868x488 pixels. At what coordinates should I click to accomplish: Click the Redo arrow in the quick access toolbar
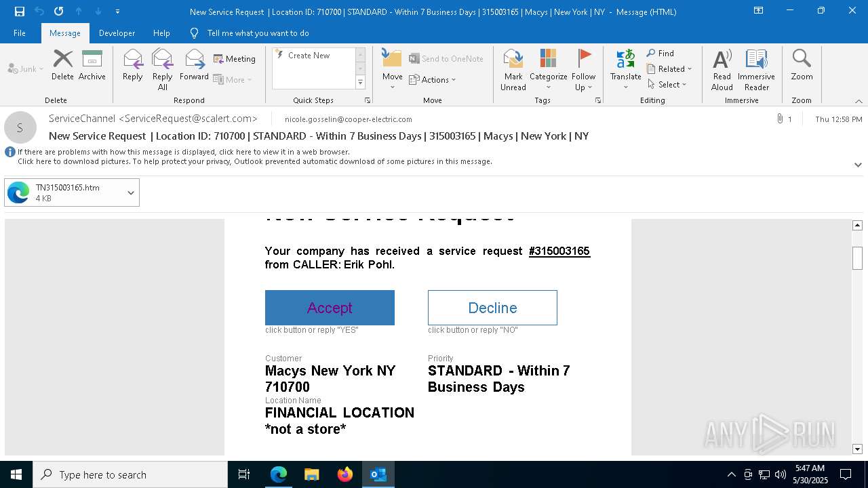point(59,12)
